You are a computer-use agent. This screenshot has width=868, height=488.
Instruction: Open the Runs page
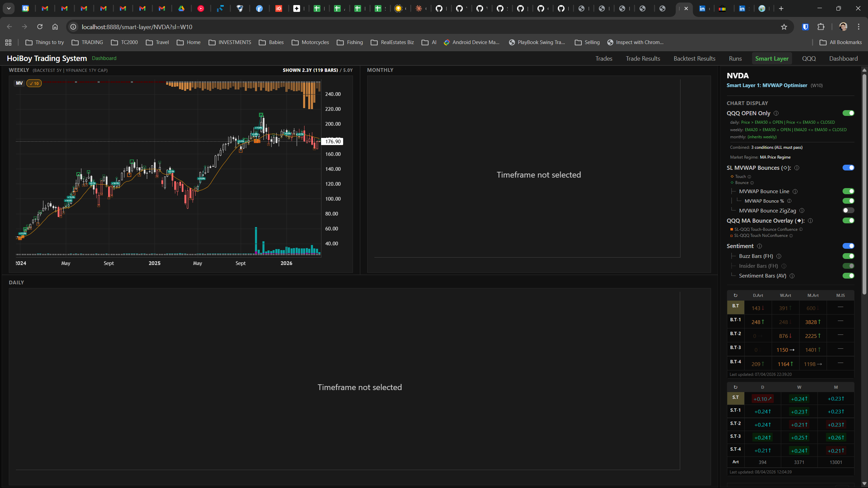735,59
